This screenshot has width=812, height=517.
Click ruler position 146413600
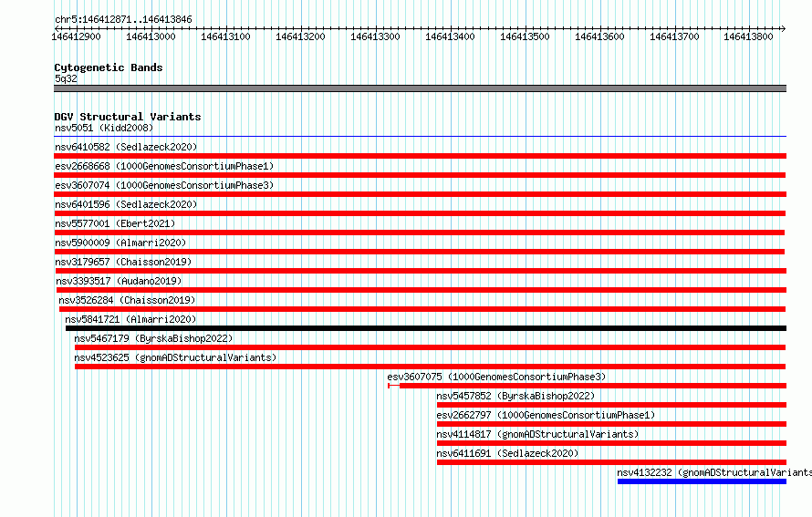coord(599,36)
